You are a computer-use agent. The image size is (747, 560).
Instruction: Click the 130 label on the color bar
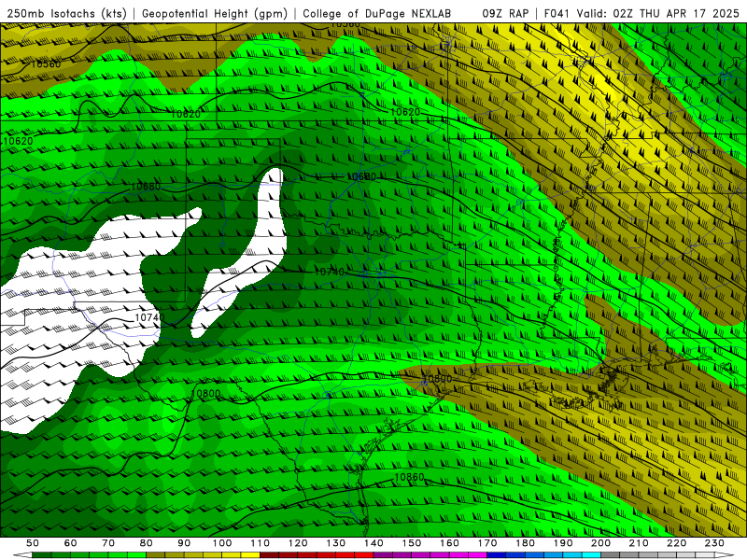[x=336, y=543]
